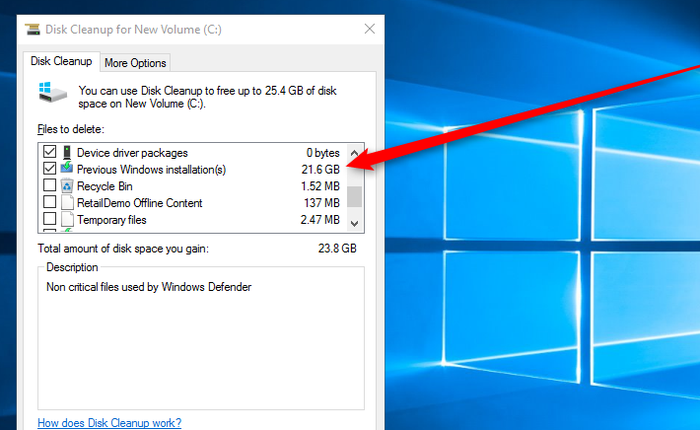Viewport: 700px width, 430px height.
Task: Check the Temporary files checkbox
Action: pos(50,219)
